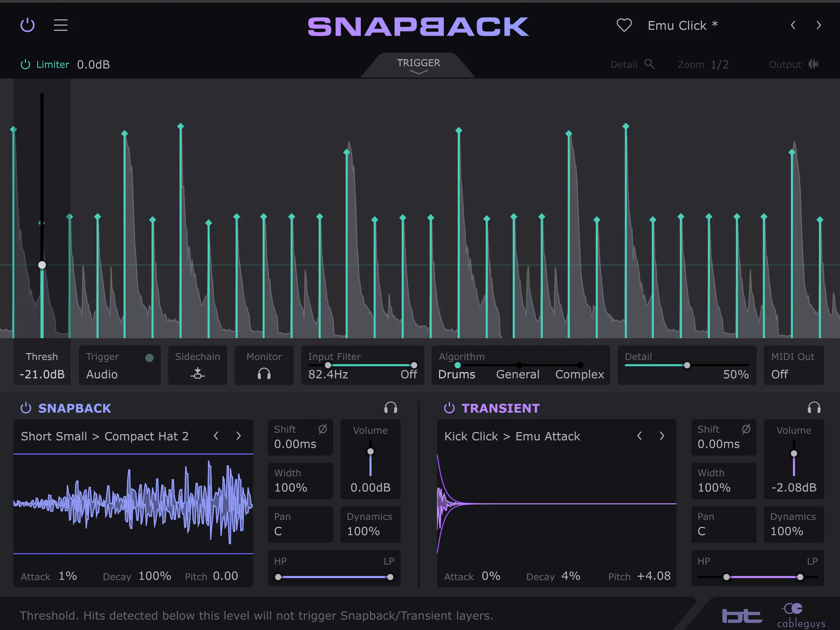Screen dimensions: 840x630
Task: Click the Transient Dynamics 100% value
Action: pyautogui.click(x=786, y=531)
